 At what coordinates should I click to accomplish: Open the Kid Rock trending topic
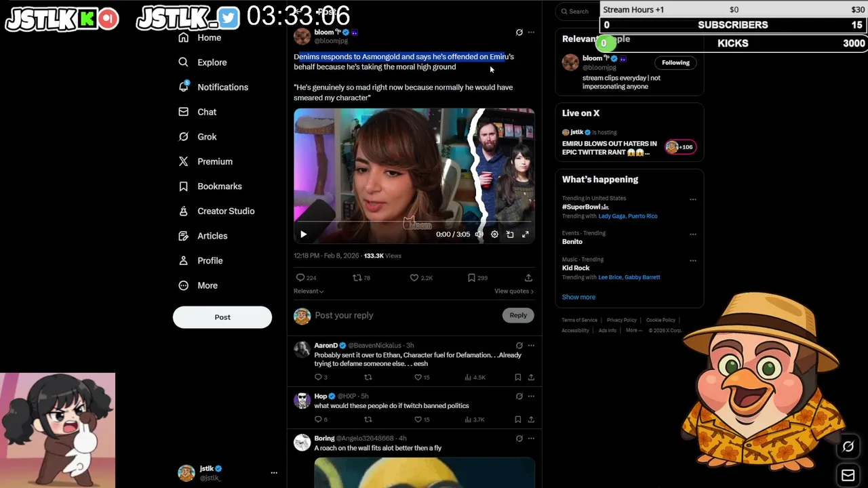[576, 268]
